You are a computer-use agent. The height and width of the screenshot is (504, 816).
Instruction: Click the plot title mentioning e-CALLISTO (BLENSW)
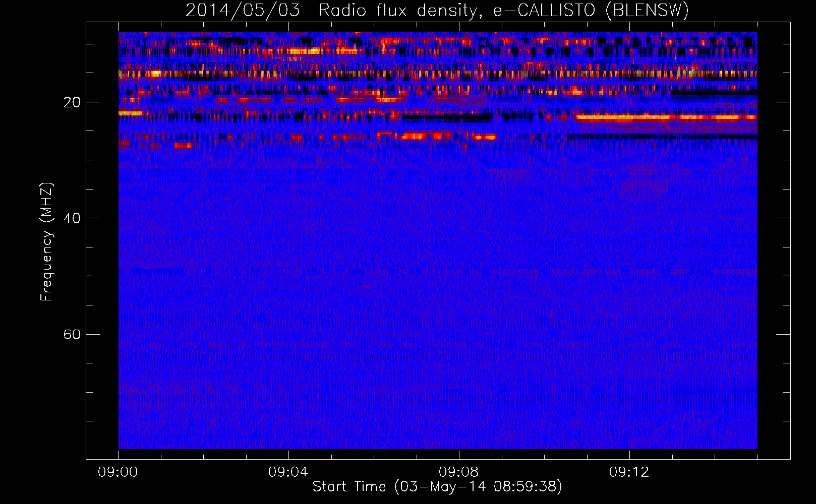point(437,10)
